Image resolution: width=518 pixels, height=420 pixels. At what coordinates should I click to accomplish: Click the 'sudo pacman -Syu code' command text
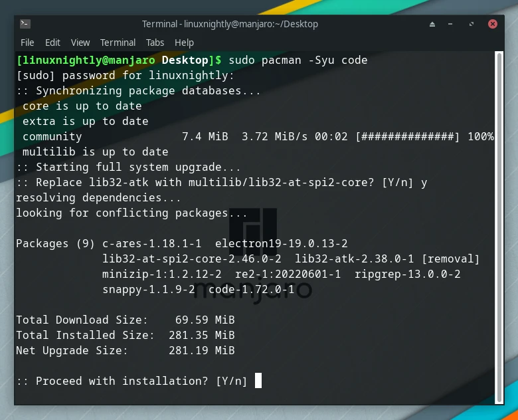click(x=298, y=60)
